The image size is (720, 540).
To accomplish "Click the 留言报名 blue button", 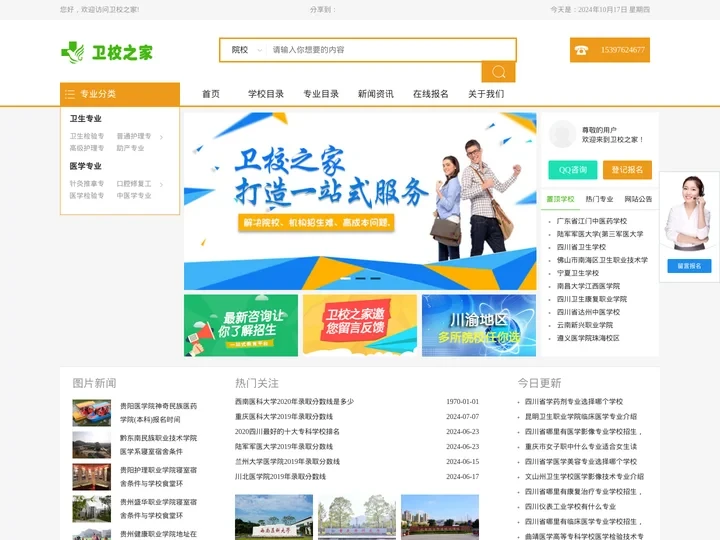I will point(689,266).
